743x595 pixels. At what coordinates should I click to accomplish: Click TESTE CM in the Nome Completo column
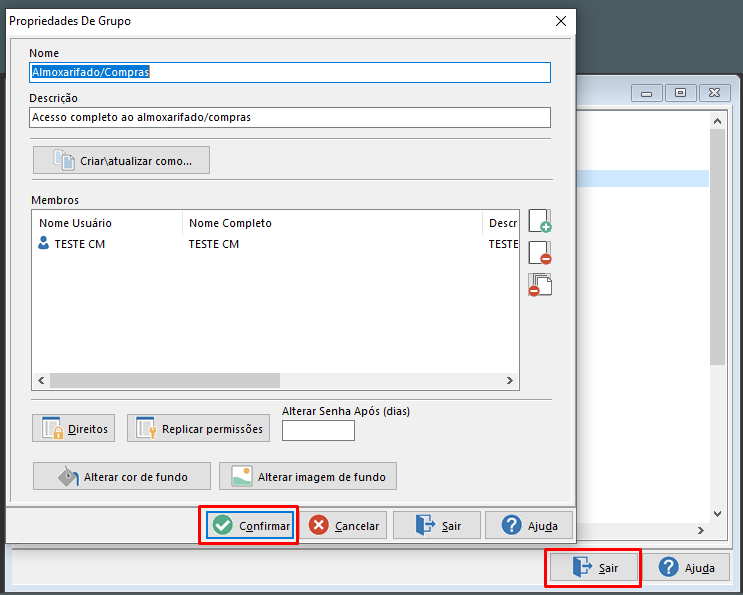pos(214,244)
